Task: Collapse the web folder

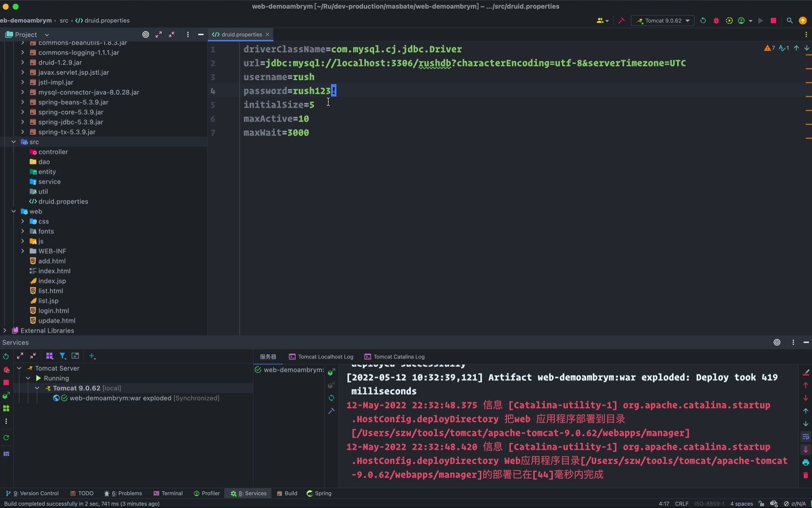Action: click(14, 212)
